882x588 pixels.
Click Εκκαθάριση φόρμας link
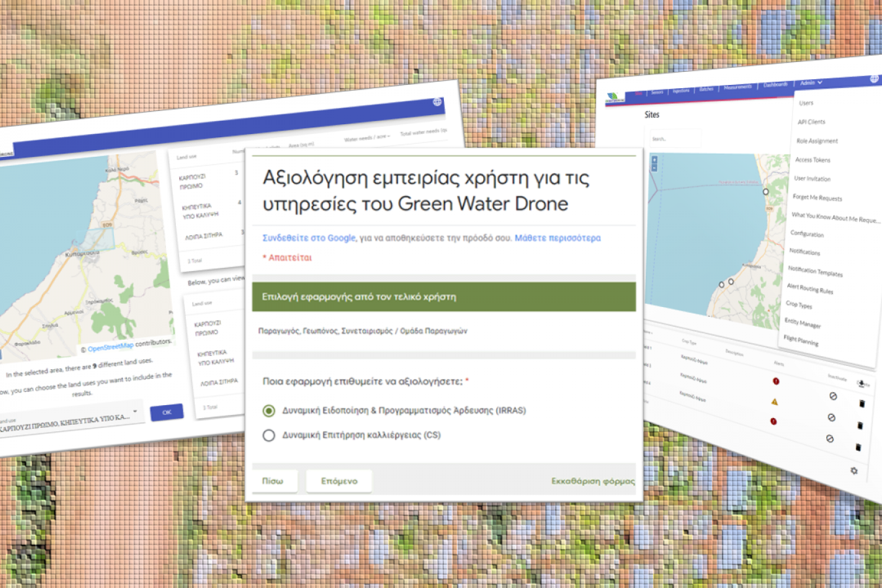click(x=592, y=481)
